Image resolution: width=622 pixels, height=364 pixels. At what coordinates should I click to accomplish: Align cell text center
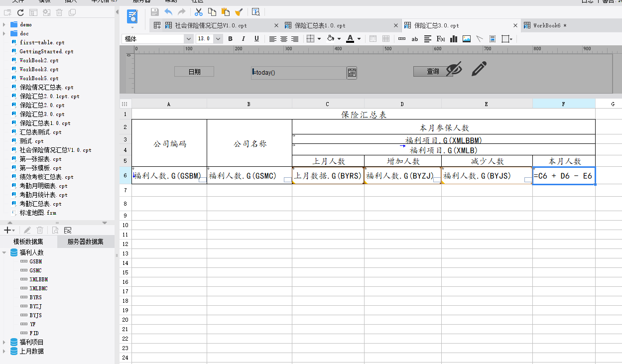284,39
